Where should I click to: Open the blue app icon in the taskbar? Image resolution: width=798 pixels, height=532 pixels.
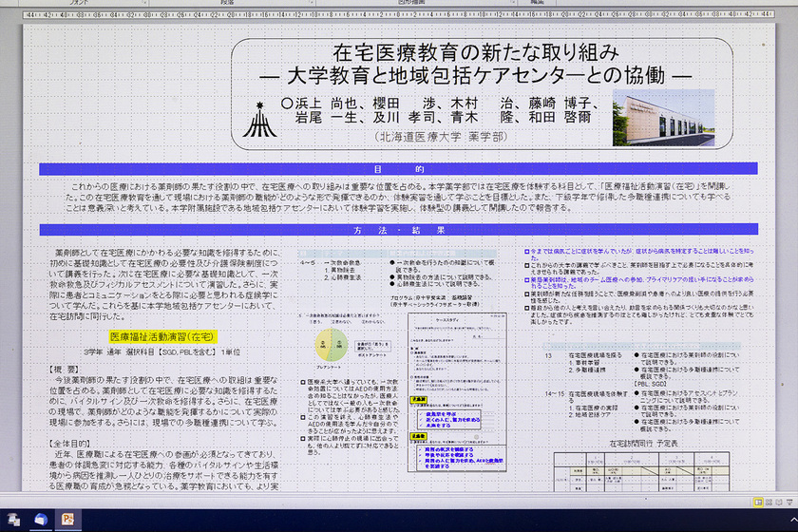(41, 519)
